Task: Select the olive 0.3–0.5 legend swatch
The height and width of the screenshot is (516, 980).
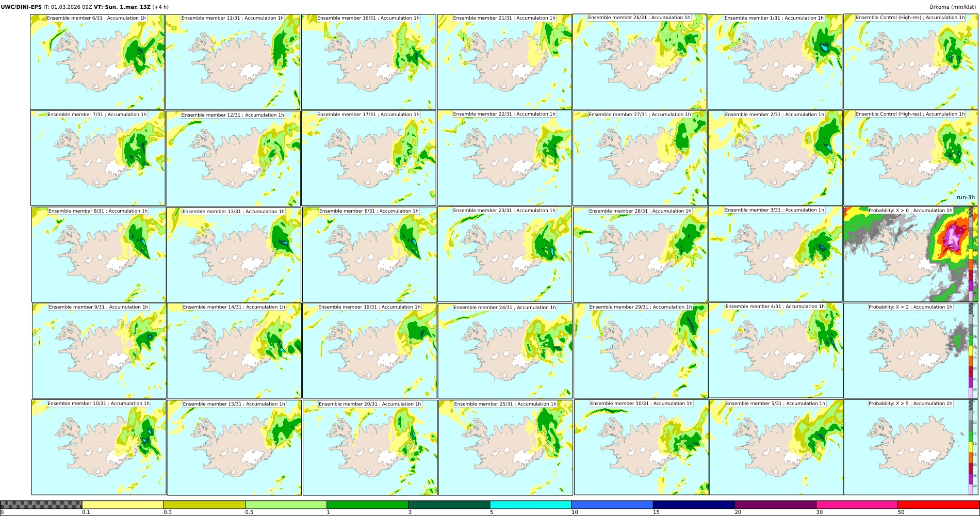Action: point(204,505)
